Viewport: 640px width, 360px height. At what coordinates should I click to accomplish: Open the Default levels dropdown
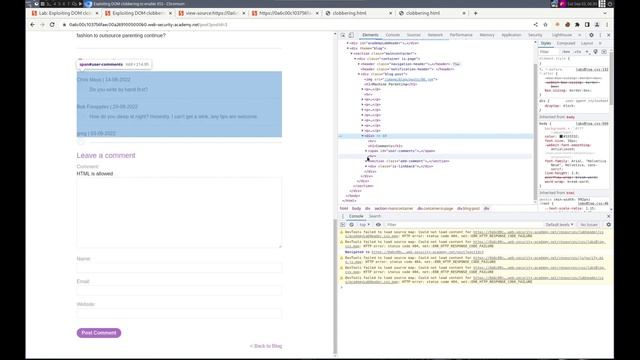(559, 225)
